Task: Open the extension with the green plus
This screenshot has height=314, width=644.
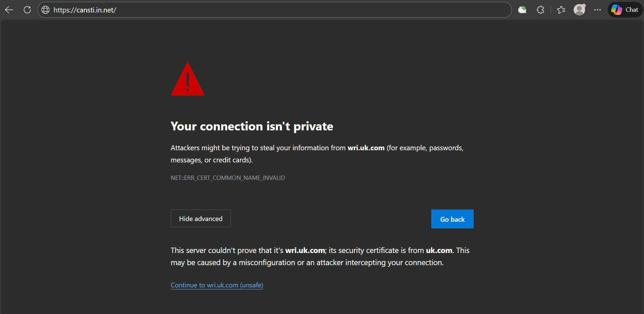Action: point(522,10)
